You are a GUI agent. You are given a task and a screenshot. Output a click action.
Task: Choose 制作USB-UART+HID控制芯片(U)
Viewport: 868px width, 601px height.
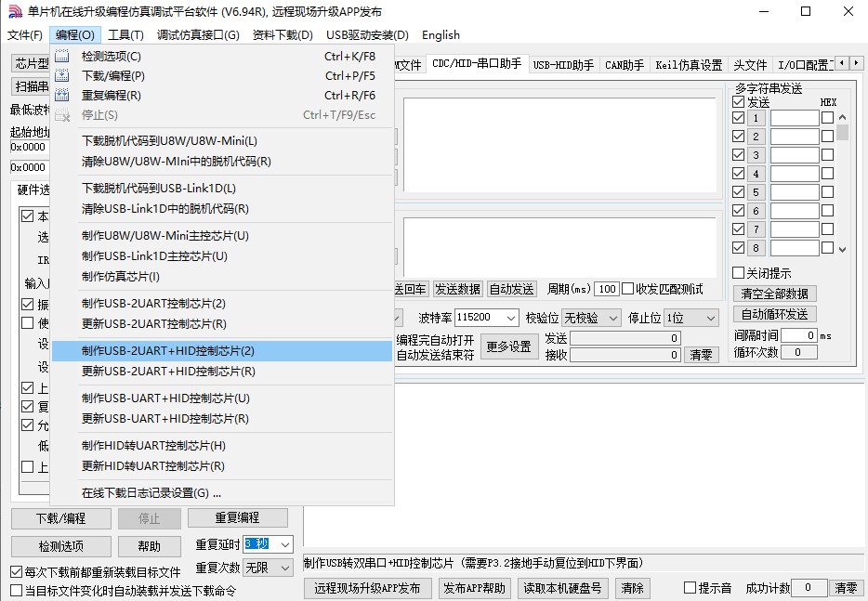click(222, 398)
